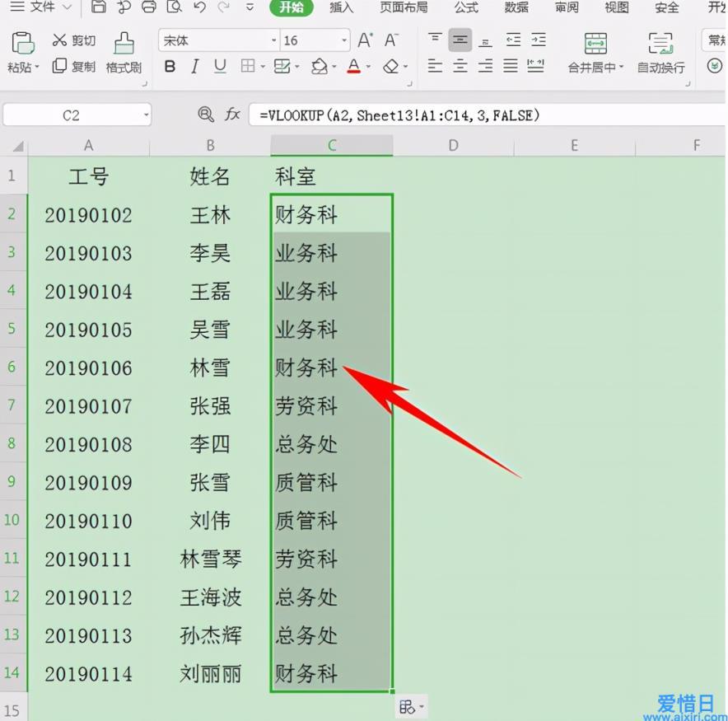Click the Cut (剪切) scissors icon

tap(60, 40)
